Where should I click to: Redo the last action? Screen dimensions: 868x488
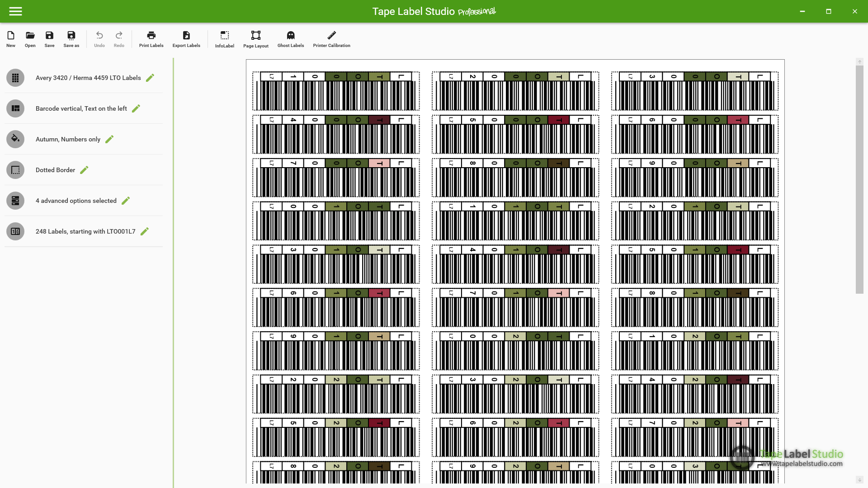pyautogui.click(x=119, y=39)
